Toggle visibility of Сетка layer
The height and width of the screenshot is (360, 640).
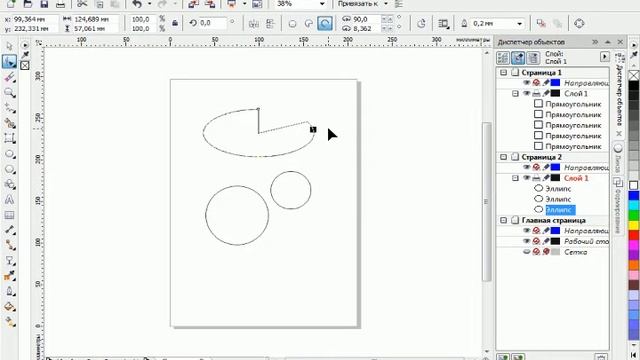[x=527, y=252]
